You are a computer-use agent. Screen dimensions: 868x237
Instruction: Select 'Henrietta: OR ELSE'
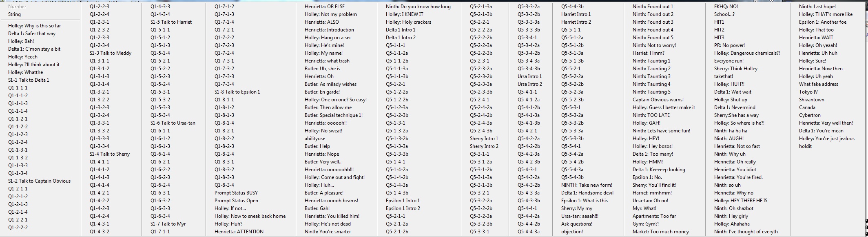(x=325, y=7)
